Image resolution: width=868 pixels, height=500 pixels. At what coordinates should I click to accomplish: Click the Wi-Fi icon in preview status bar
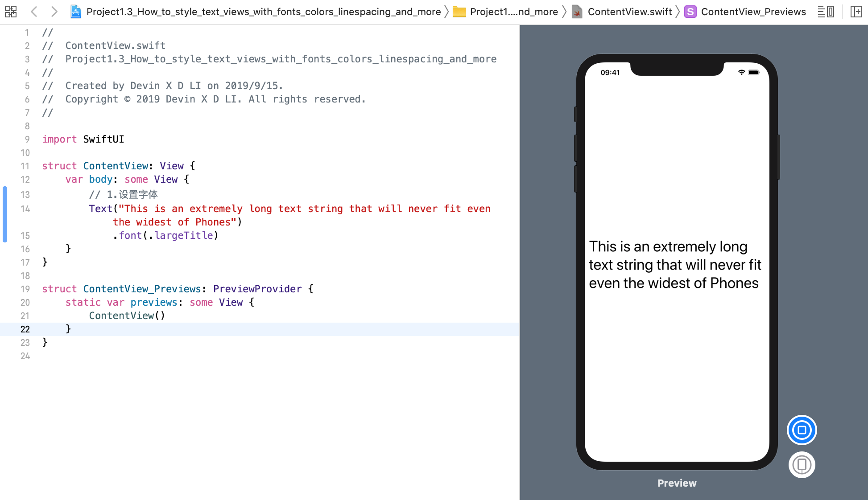click(x=741, y=72)
